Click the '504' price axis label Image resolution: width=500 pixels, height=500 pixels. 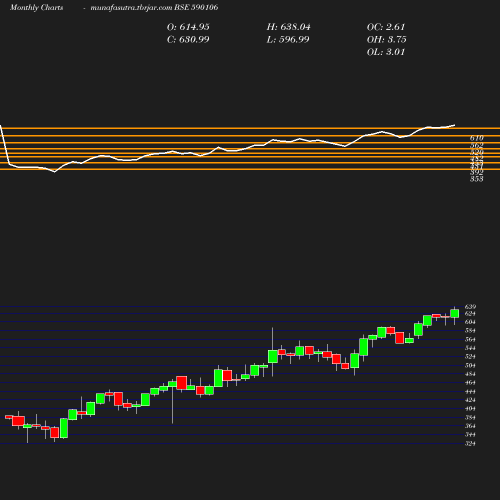point(470,365)
